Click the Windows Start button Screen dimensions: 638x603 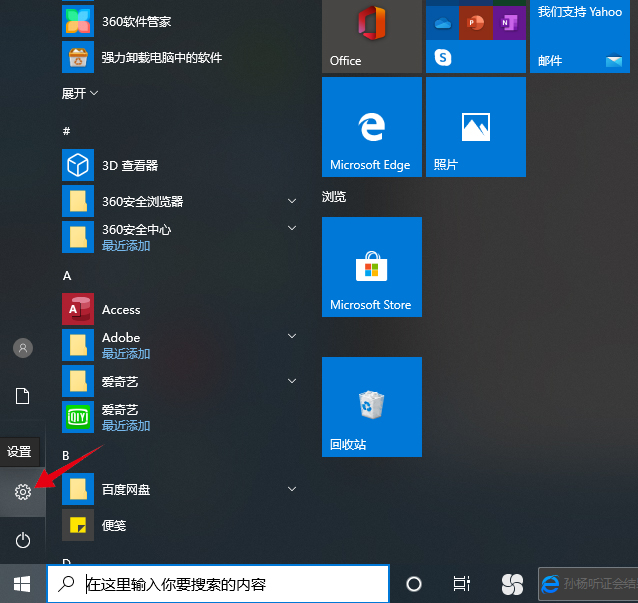point(22,584)
